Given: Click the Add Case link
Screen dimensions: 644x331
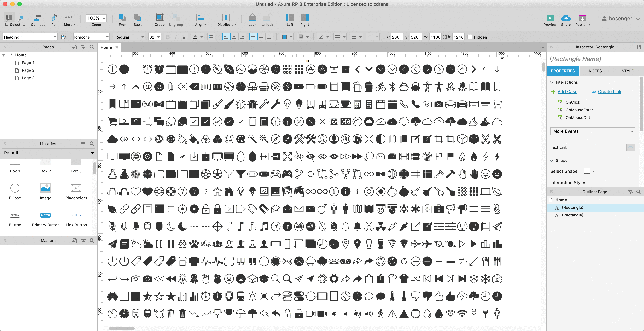Looking at the screenshot, I should point(567,92).
